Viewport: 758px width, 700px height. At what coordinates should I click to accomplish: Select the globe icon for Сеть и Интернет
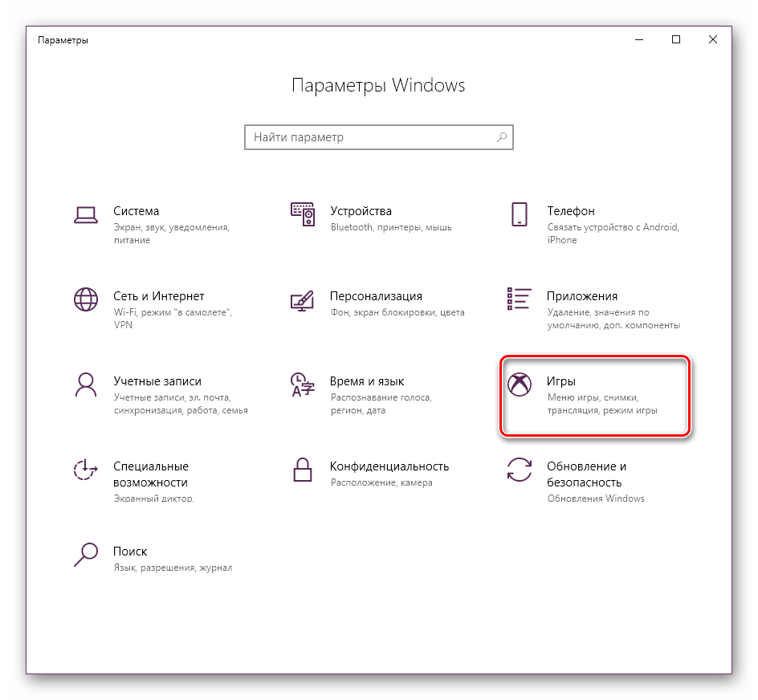pyautogui.click(x=85, y=299)
